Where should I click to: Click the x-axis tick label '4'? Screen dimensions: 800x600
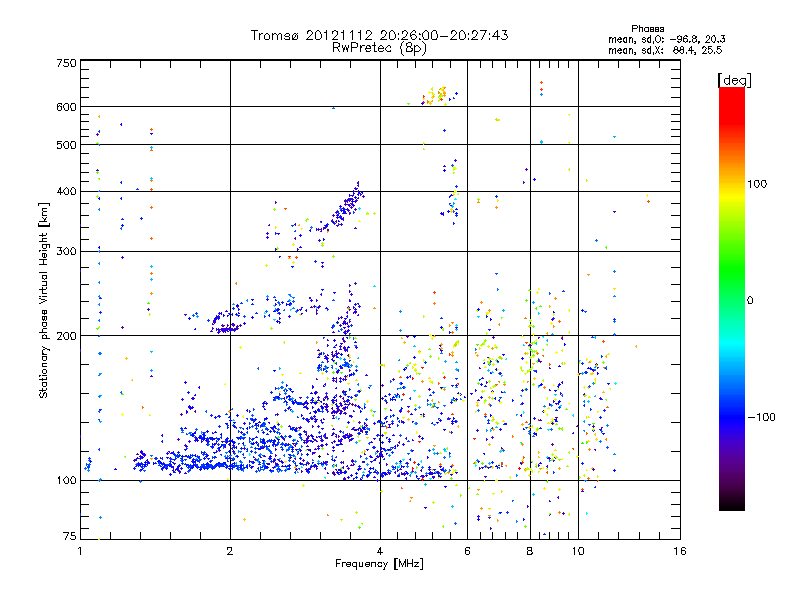(x=380, y=551)
